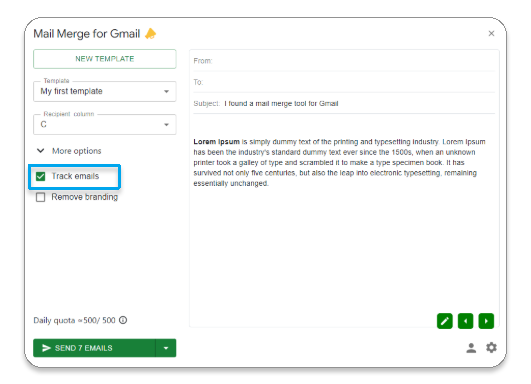Open the Template dropdown showing My first template
The height and width of the screenshot is (384, 531).
pyautogui.click(x=105, y=91)
